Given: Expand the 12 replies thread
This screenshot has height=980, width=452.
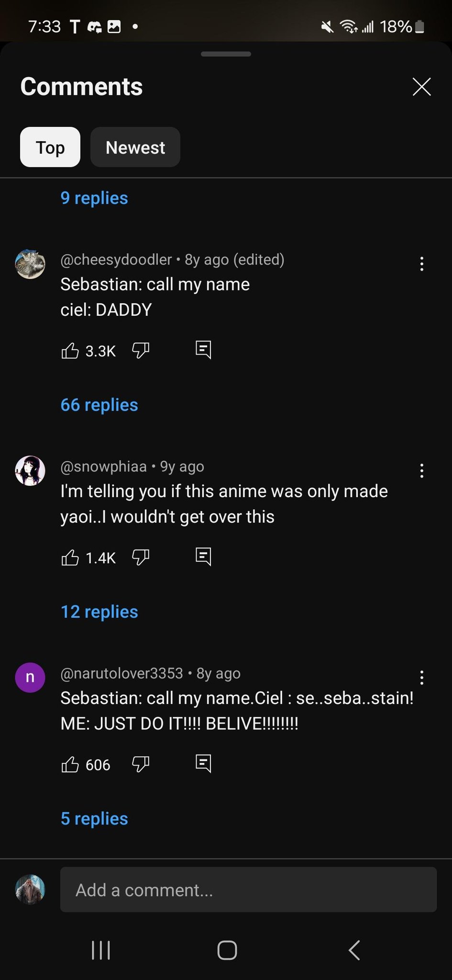Looking at the screenshot, I should click(x=99, y=612).
